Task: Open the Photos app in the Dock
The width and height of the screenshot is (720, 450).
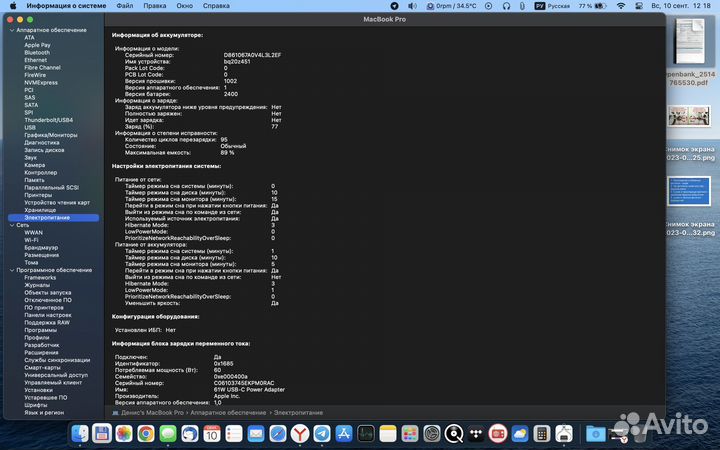Action: (124, 433)
